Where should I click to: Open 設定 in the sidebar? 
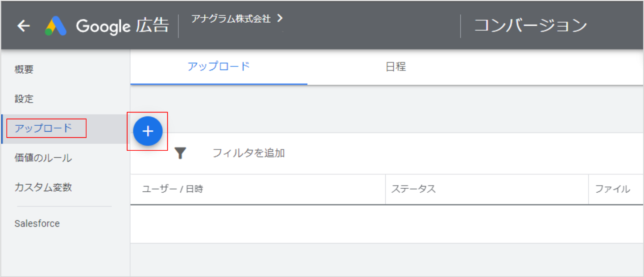pos(24,99)
